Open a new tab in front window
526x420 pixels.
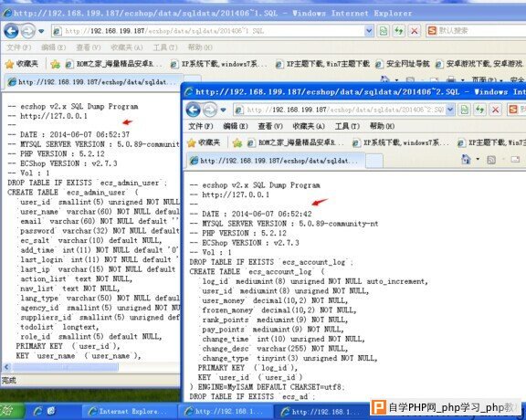tap(374, 161)
